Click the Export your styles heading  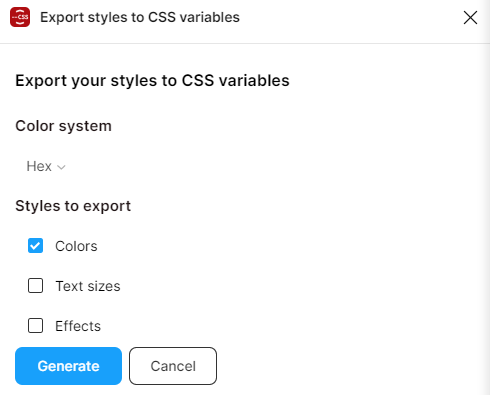click(152, 81)
